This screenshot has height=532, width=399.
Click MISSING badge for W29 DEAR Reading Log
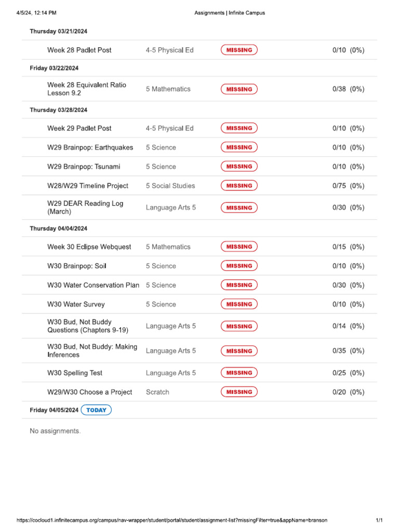pyautogui.click(x=239, y=208)
